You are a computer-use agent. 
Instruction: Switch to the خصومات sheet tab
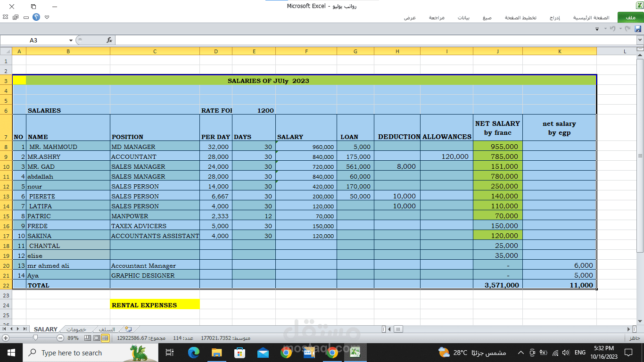coord(75,329)
